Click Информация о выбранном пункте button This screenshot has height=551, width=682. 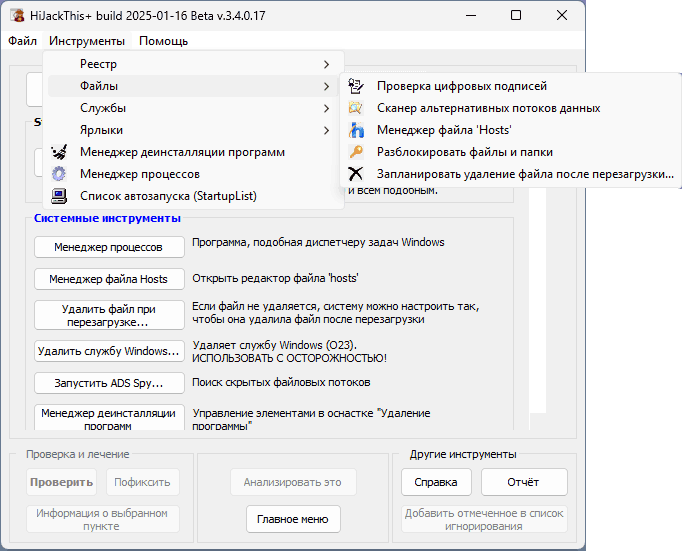coord(103,519)
